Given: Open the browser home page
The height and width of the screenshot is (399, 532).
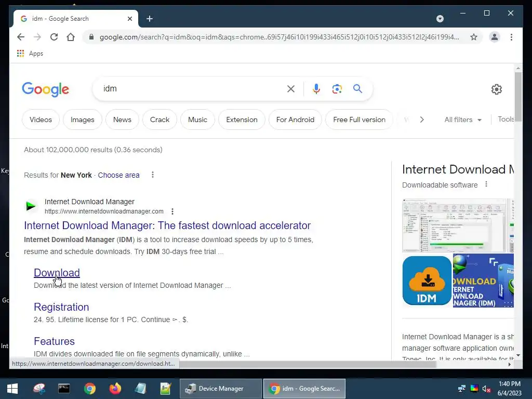Looking at the screenshot, I should pyautogui.click(x=71, y=37).
